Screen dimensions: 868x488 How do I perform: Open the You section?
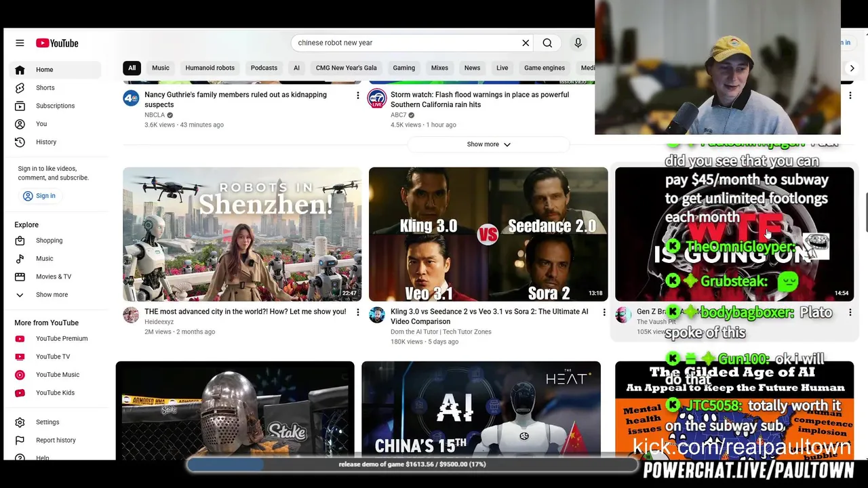[x=55, y=124]
